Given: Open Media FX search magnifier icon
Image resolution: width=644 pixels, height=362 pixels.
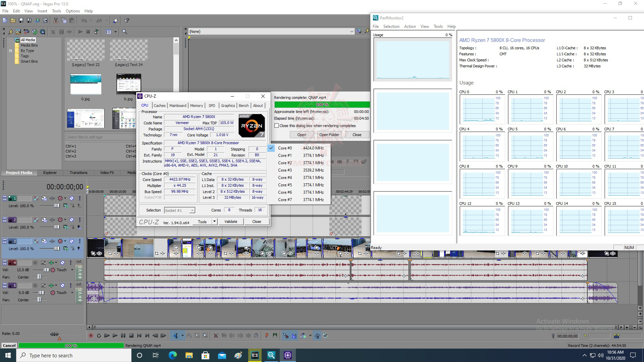Looking at the screenshot, I should click(124, 32).
